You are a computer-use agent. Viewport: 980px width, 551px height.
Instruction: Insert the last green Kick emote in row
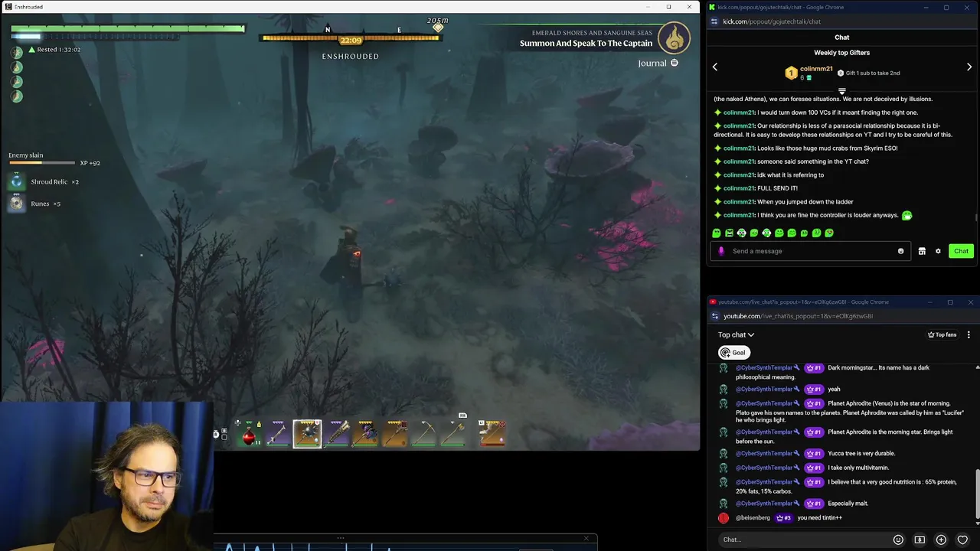[x=829, y=233]
